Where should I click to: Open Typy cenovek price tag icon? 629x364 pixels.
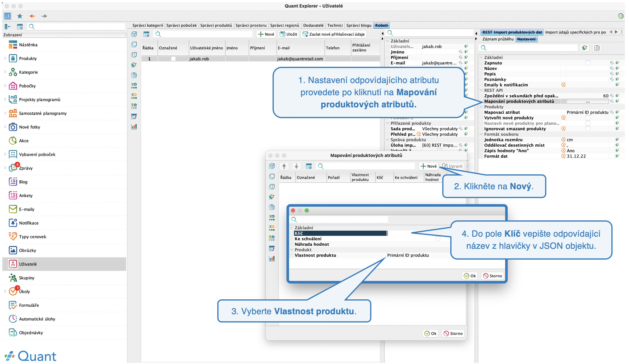13,237
